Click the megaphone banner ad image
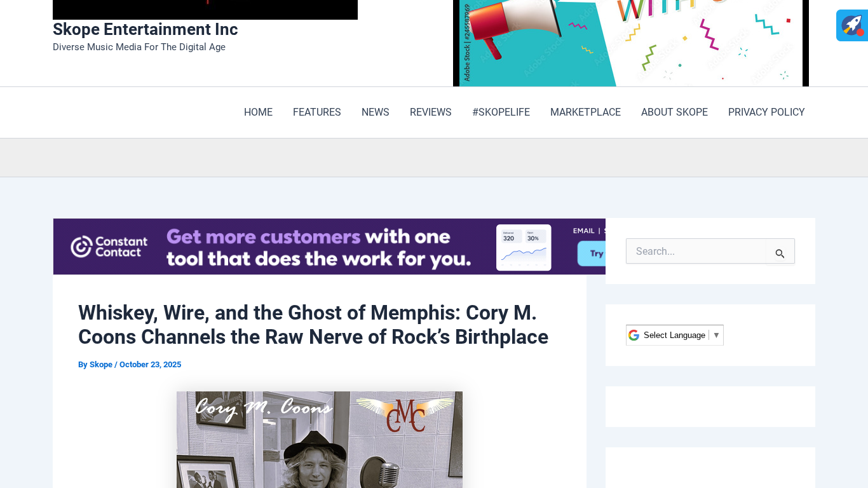This screenshot has height=488, width=868. 630,43
